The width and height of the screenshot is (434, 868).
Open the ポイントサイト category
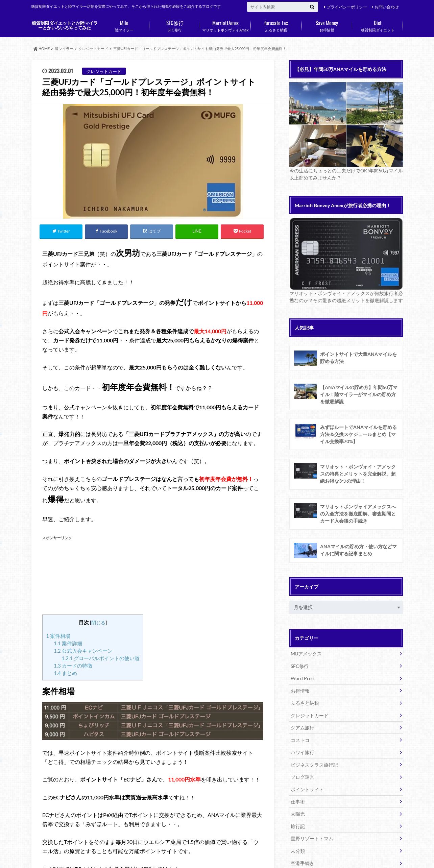[346, 790]
